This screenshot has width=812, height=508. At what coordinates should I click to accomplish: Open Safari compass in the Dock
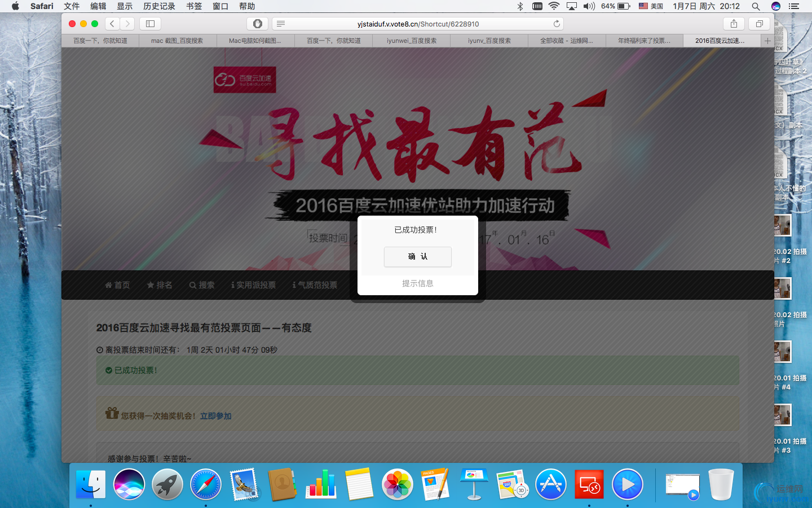coord(206,484)
